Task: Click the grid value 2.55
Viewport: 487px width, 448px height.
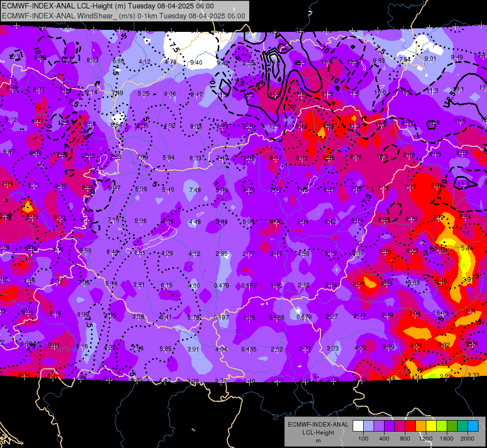Action: pyautogui.click(x=248, y=63)
